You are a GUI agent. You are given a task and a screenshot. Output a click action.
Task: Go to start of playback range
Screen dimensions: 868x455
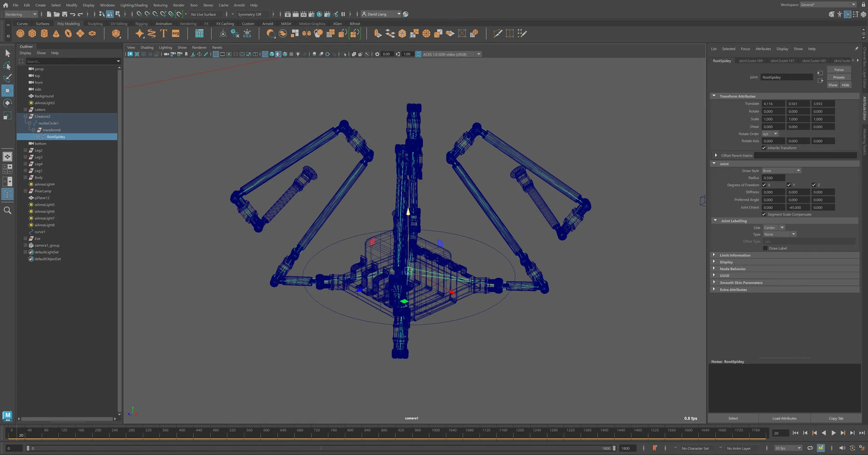795,433
